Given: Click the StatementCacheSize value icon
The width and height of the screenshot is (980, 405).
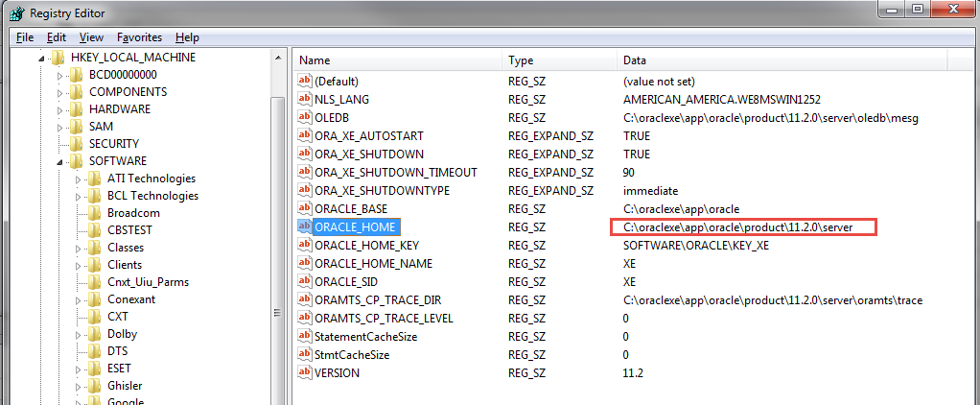Looking at the screenshot, I should pos(304,336).
